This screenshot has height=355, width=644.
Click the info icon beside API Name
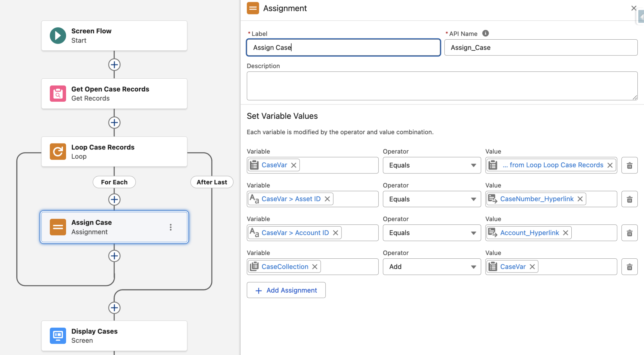coord(485,33)
